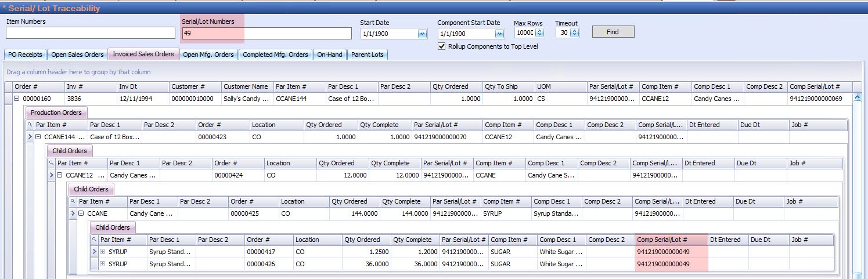868x279 pixels.
Task: Select invoice date cell 12/11/1994
Action: pos(142,99)
